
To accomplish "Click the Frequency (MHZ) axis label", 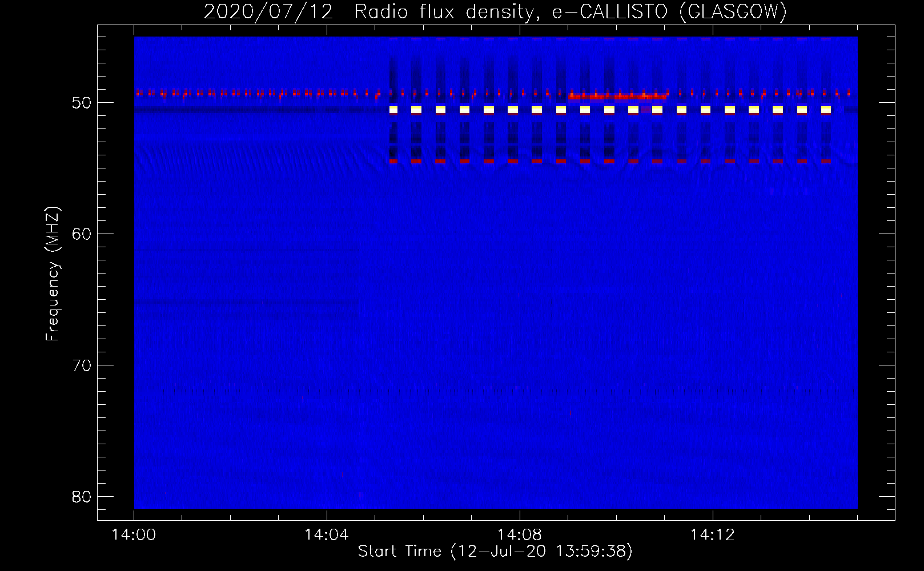I will (53, 274).
